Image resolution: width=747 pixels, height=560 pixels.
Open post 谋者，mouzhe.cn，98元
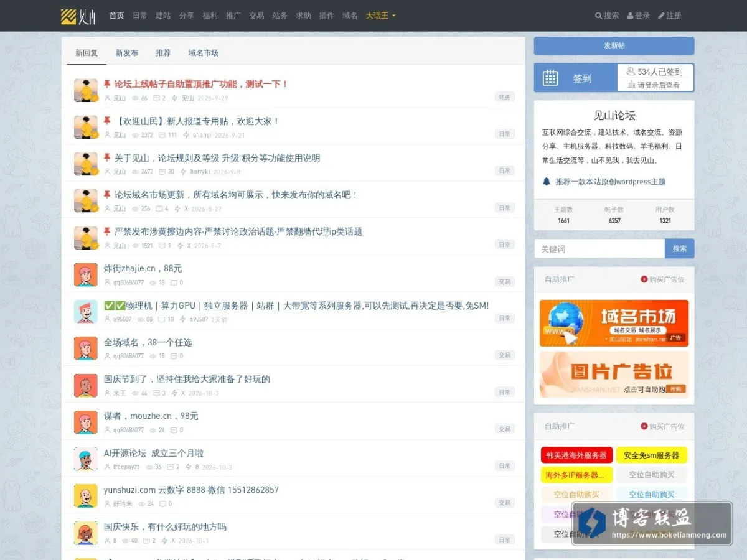coord(151,416)
